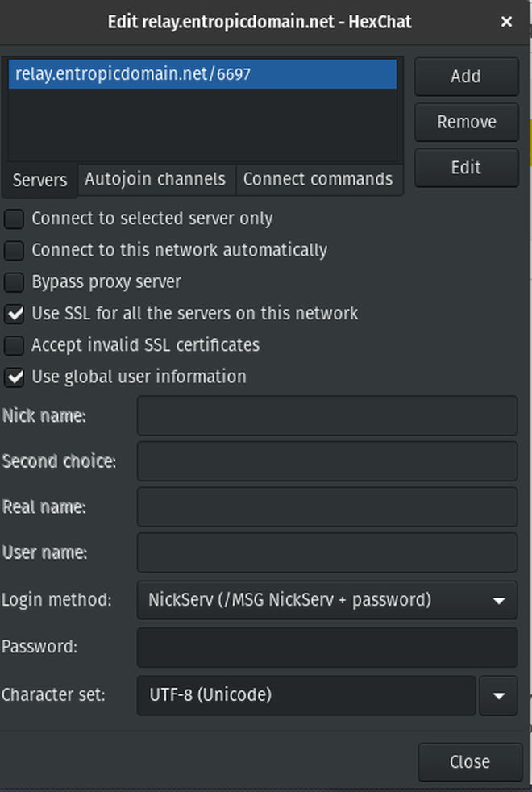Click the UTF-8 Character set field
532x792 pixels.
click(306, 695)
